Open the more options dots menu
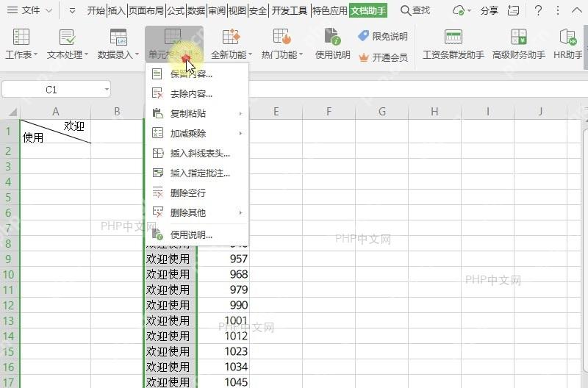Viewport: 588px width, 388px height. tap(558, 10)
